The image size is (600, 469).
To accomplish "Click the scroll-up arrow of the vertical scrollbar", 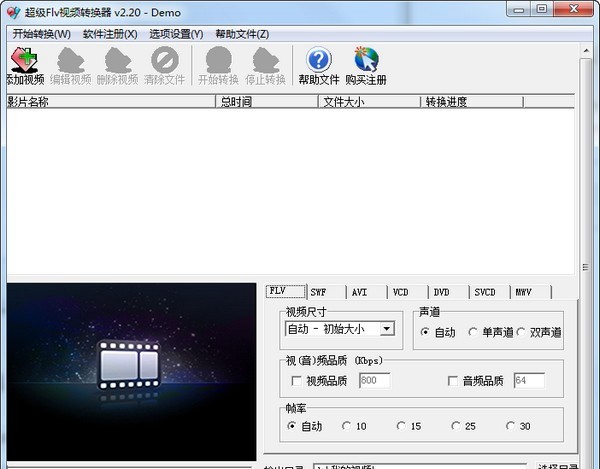I will (x=586, y=50).
